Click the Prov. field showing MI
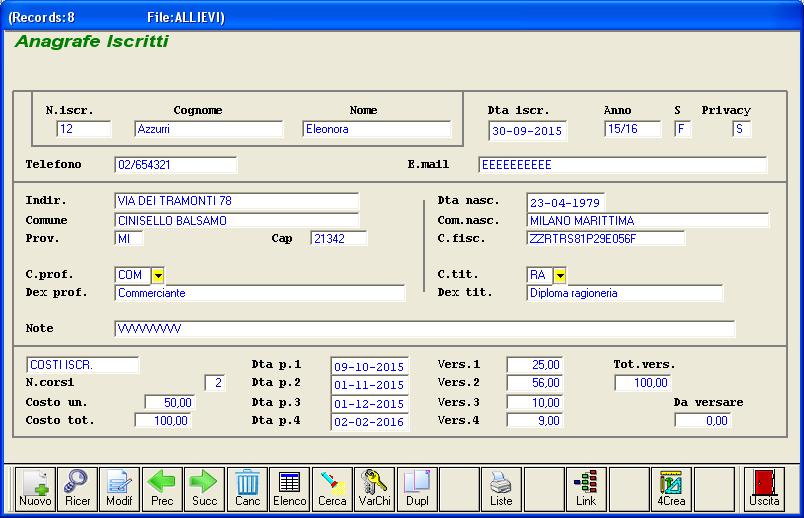Screen dimensions: 804x518 click(x=129, y=238)
